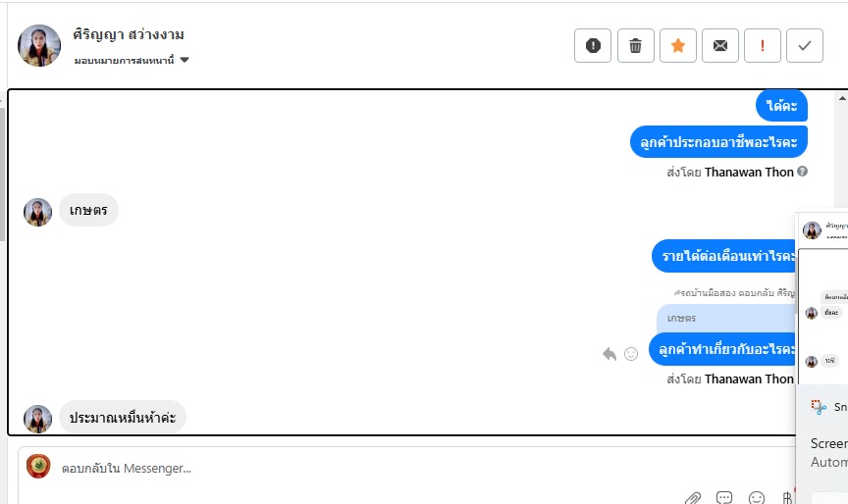
Task: Open emoji picker in reply box
Action: click(757, 497)
